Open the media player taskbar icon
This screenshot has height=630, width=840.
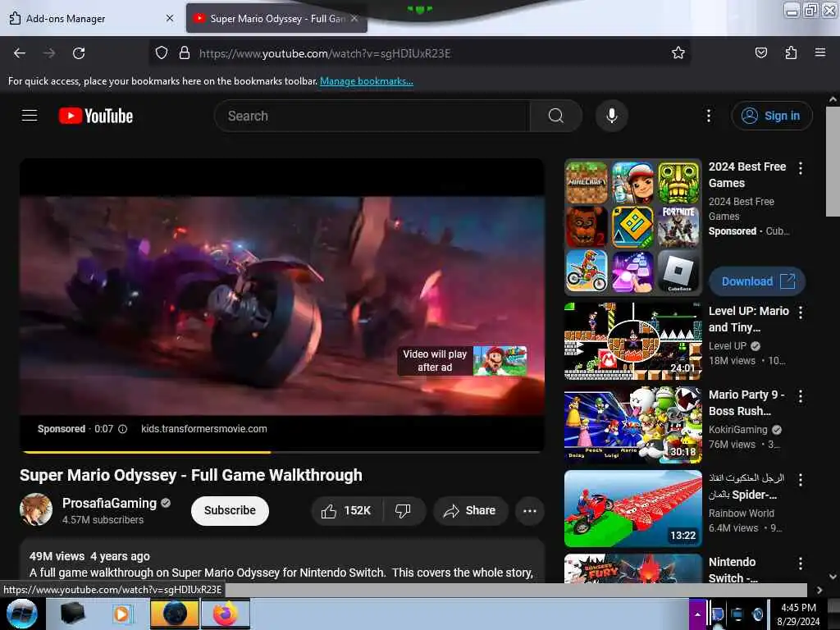(x=121, y=614)
